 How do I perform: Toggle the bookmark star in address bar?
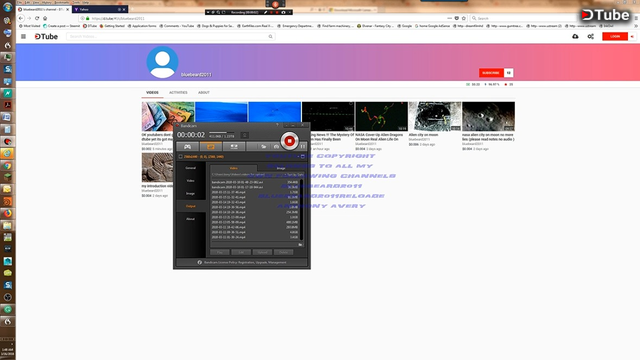464,18
